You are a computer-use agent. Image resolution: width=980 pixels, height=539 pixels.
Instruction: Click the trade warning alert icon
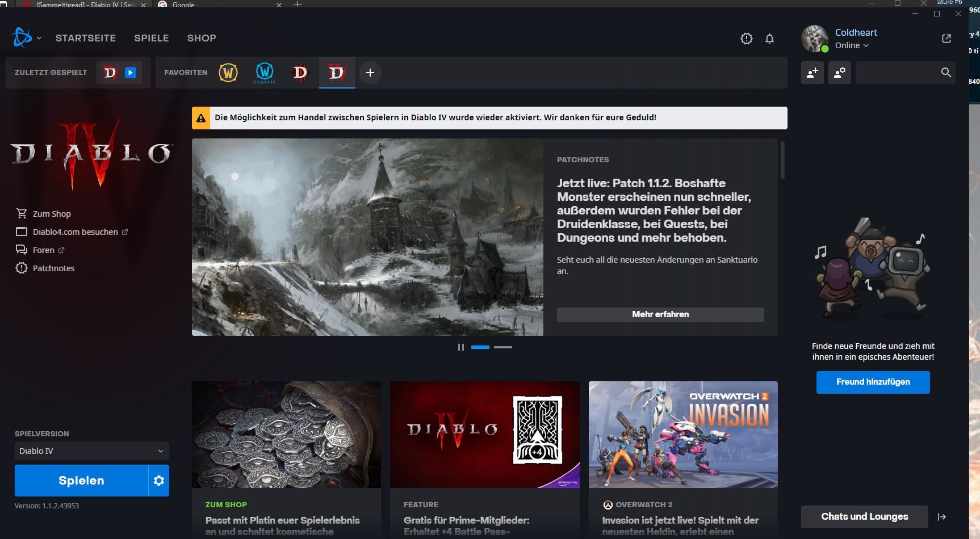pos(201,118)
